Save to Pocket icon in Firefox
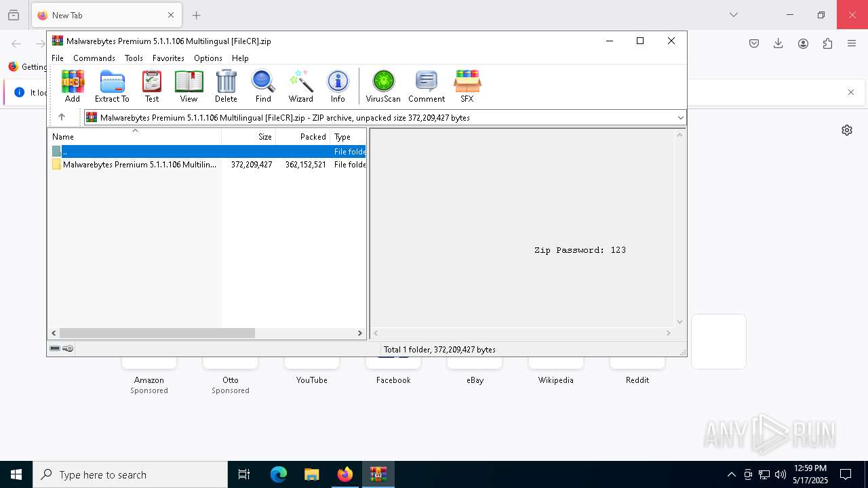Screen dimensions: 868x488 [754, 43]
